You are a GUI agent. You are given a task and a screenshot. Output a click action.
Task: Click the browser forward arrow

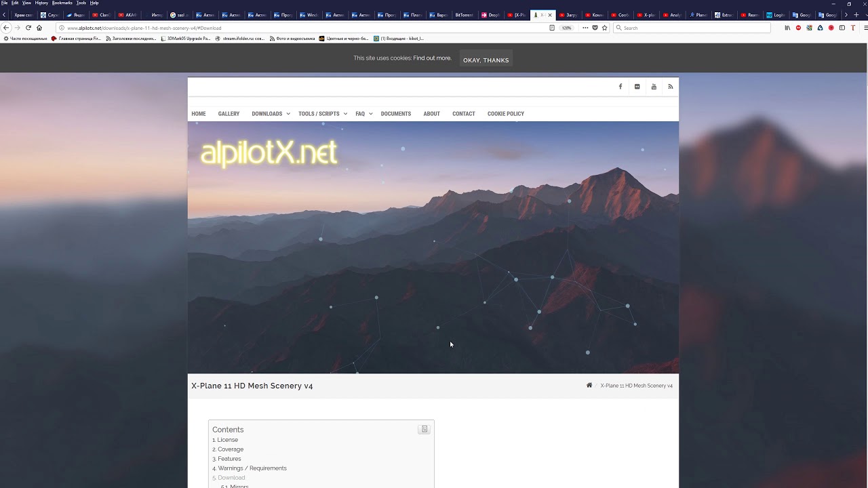click(17, 28)
